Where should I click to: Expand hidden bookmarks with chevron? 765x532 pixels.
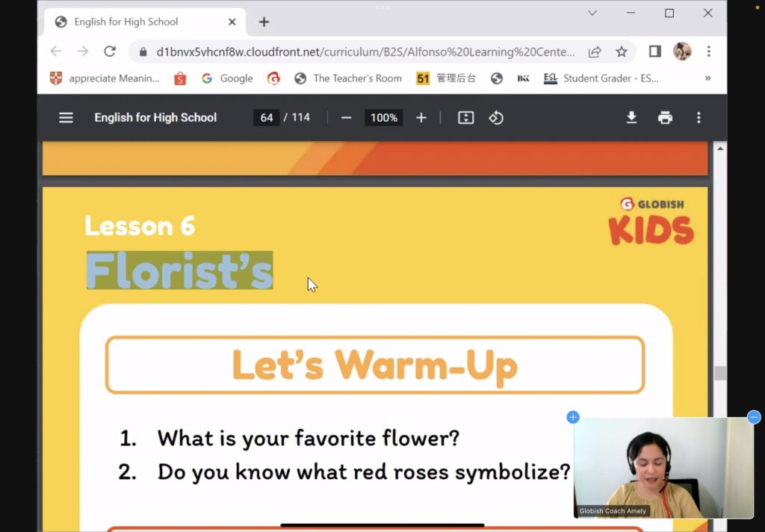[707, 78]
